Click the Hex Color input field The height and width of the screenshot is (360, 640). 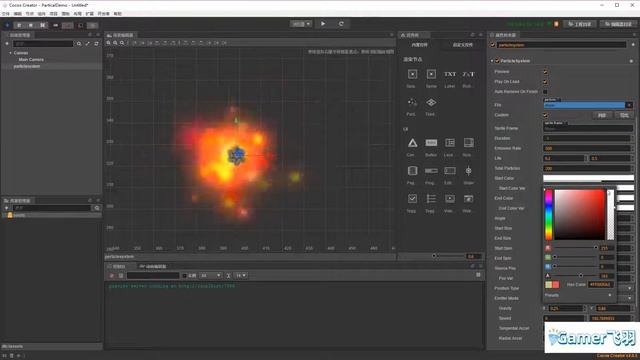coord(600,284)
